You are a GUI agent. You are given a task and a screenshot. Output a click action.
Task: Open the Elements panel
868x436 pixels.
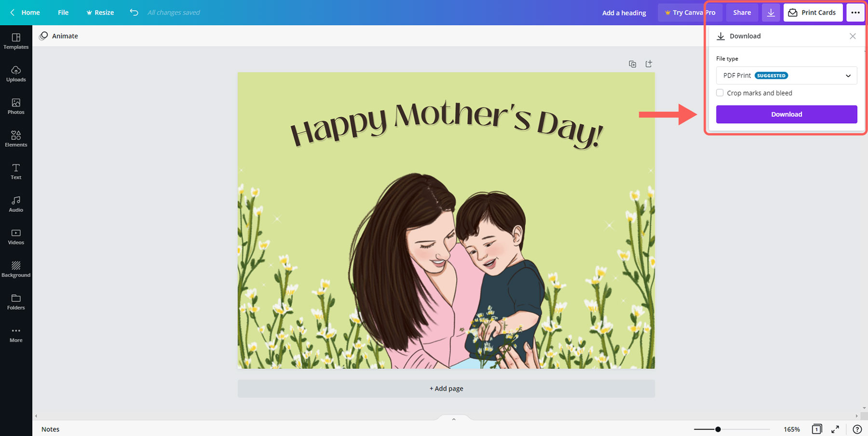(16, 138)
